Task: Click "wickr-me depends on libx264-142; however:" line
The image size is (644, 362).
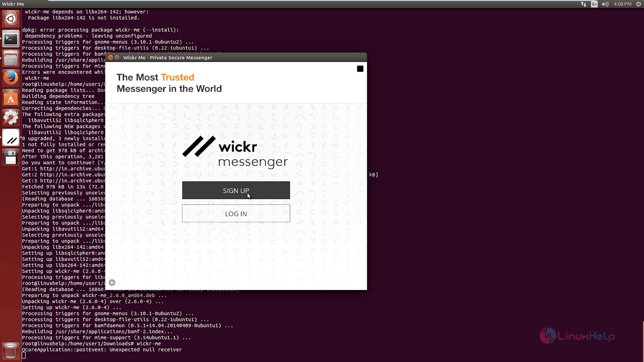Action: coord(87,12)
